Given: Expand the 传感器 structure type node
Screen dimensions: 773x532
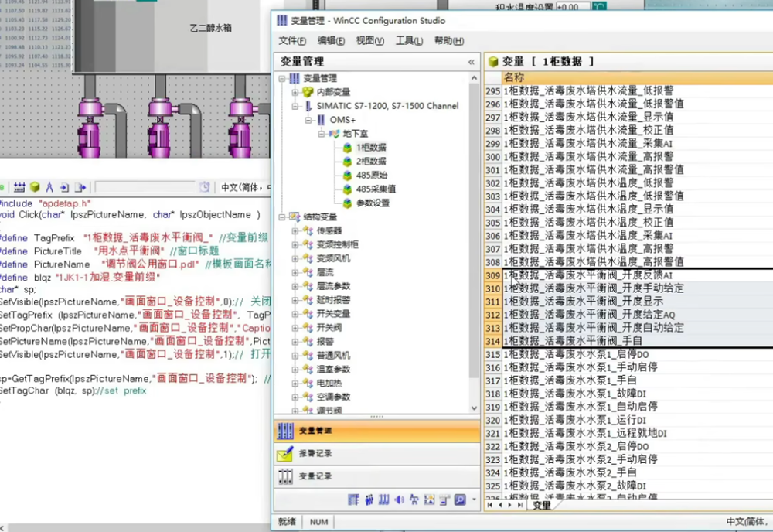Looking at the screenshot, I should [x=295, y=230].
